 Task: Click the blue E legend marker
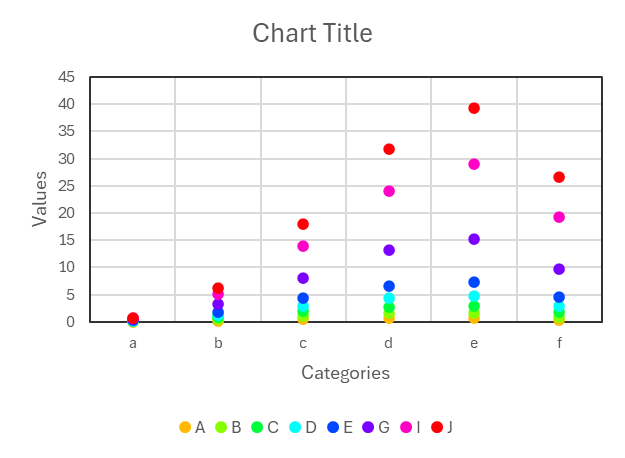tap(333, 427)
